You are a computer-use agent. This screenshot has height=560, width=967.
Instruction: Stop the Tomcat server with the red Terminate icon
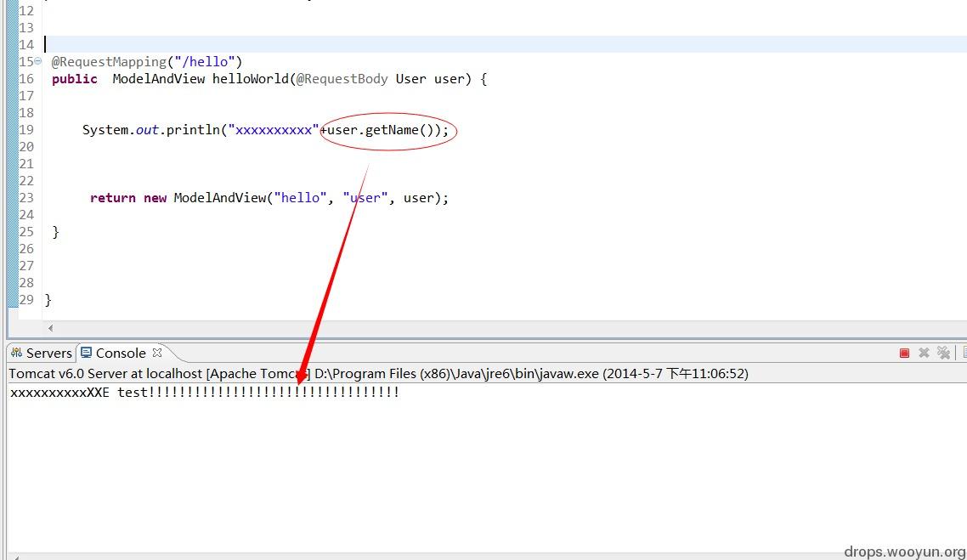point(904,354)
